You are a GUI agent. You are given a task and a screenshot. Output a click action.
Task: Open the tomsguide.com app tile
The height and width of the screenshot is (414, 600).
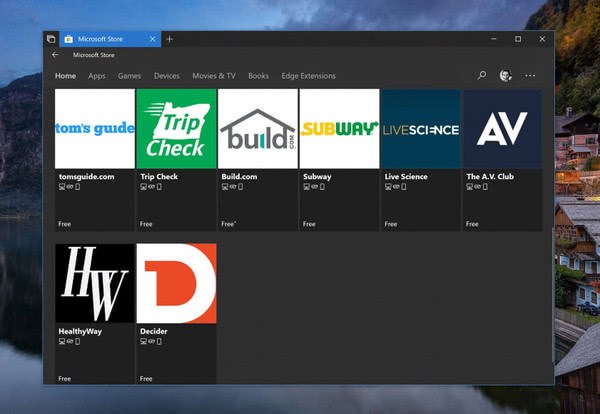tap(95, 129)
